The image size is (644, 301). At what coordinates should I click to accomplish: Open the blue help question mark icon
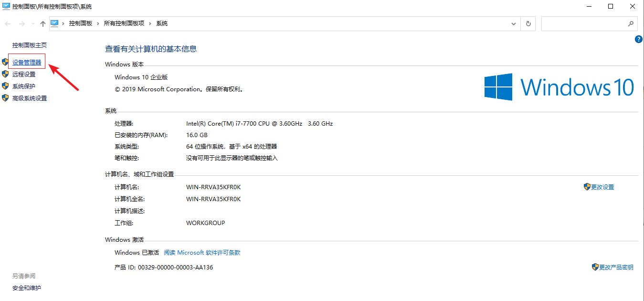point(638,39)
